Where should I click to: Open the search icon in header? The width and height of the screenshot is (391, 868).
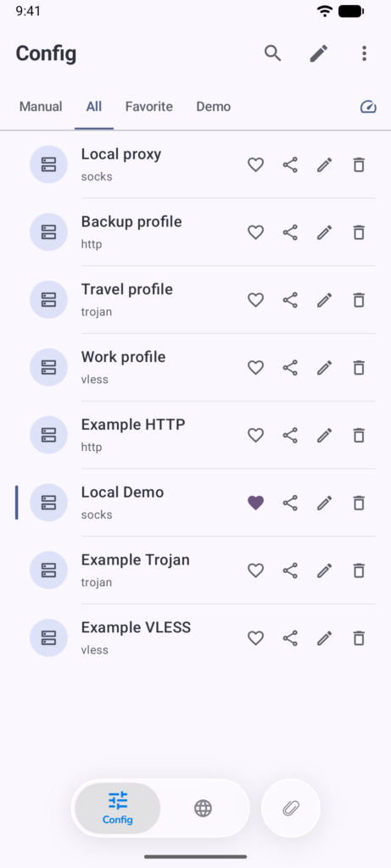tap(272, 53)
